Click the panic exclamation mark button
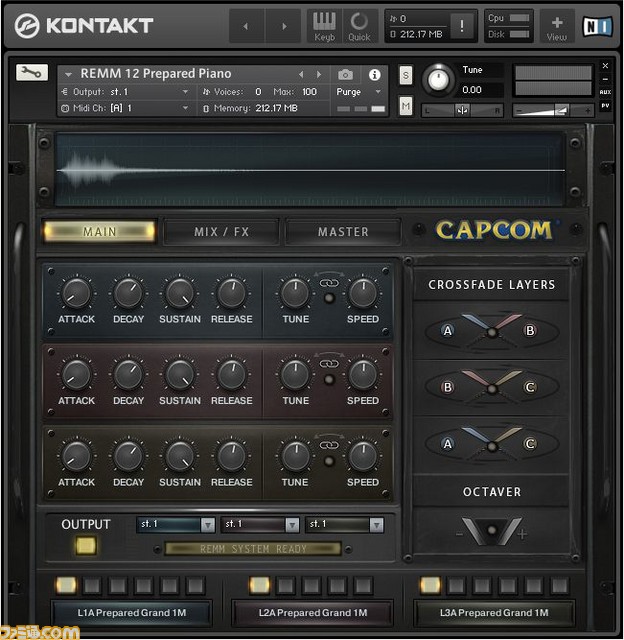This screenshot has height=640, width=624. point(462,26)
